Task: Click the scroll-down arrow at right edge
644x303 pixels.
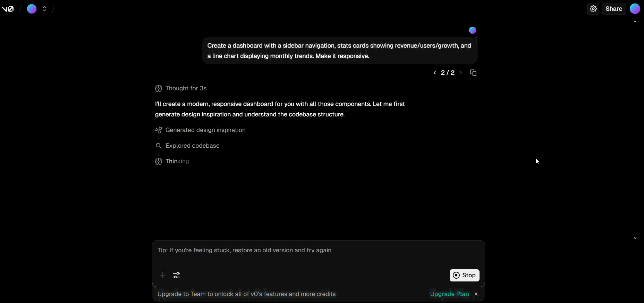Action: click(635, 238)
